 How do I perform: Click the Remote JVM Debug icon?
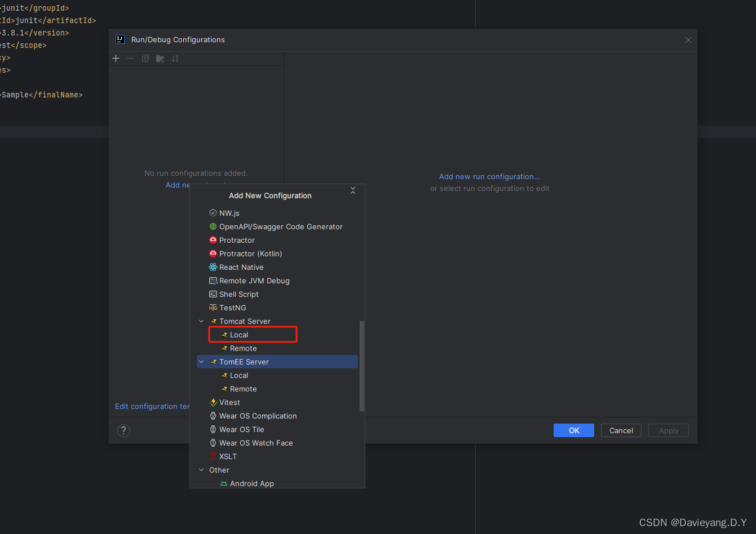[213, 281]
